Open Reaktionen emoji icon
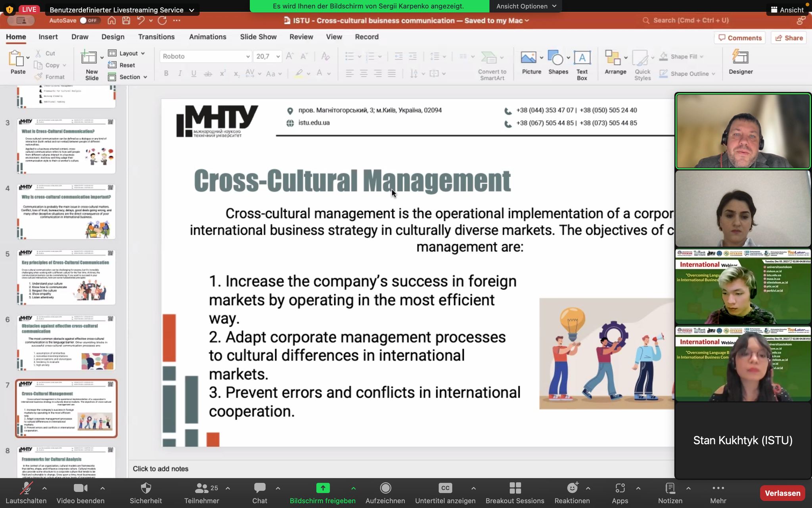 (x=572, y=488)
